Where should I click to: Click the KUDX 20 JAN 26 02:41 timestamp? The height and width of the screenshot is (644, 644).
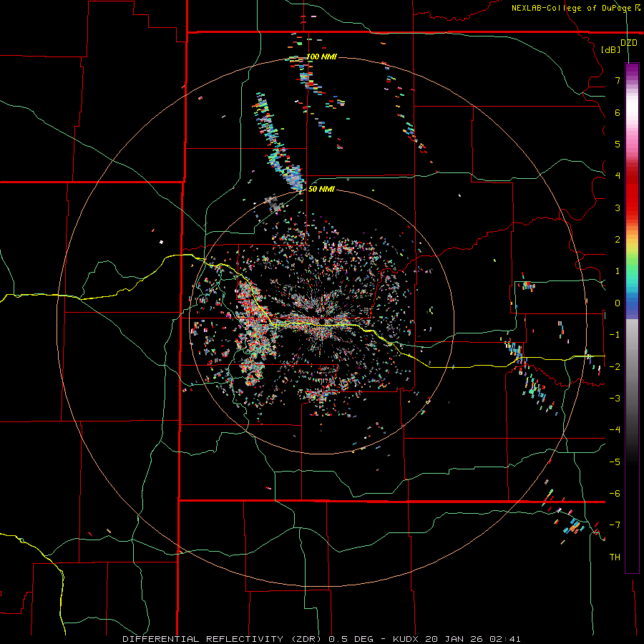457,639
